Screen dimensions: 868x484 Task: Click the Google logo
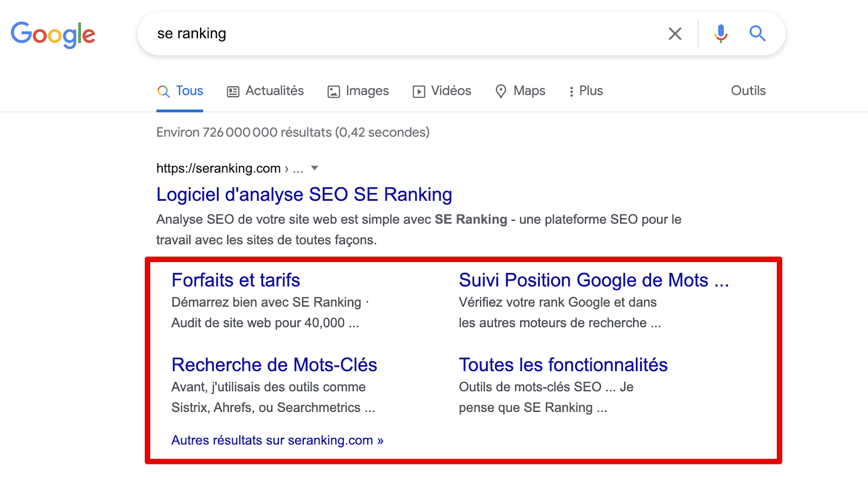tap(53, 35)
